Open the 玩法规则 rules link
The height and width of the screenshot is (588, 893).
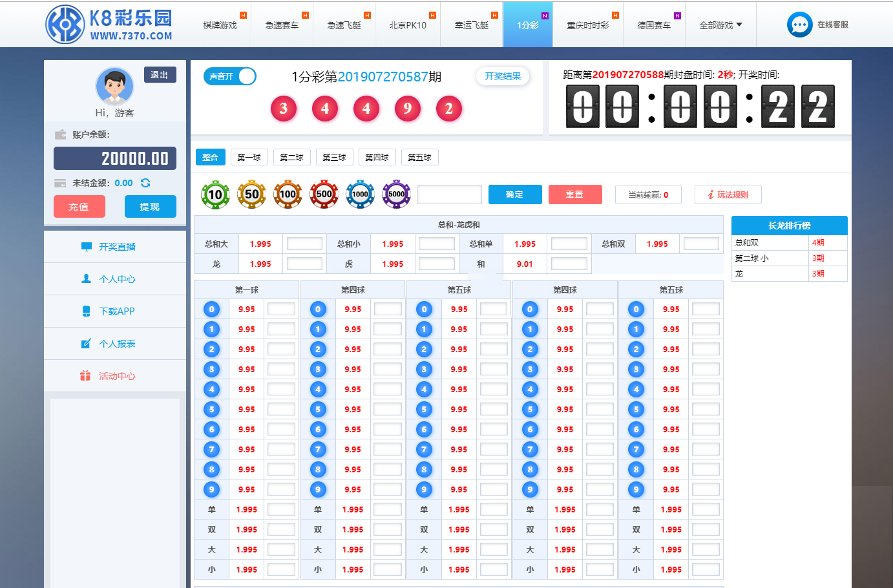click(728, 194)
